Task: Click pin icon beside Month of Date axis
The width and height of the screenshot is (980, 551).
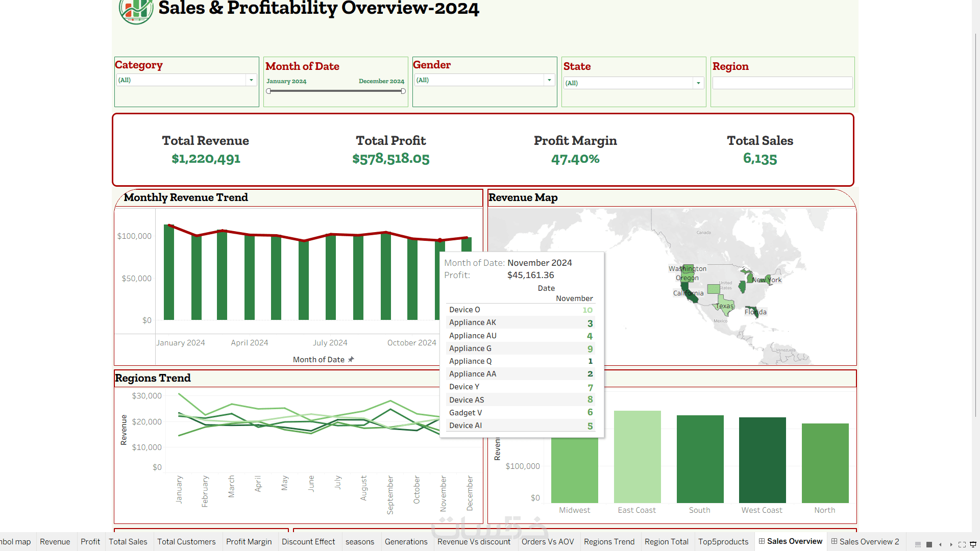Action: click(351, 359)
